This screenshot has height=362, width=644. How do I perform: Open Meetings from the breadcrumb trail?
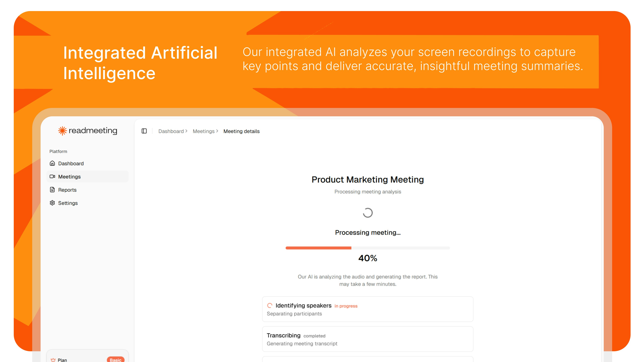point(203,131)
